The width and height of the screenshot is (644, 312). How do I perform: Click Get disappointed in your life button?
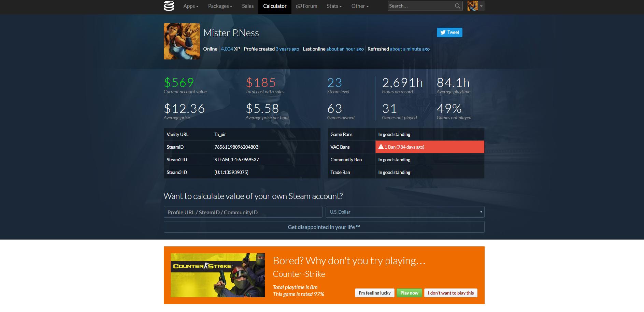click(x=324, y=227)
